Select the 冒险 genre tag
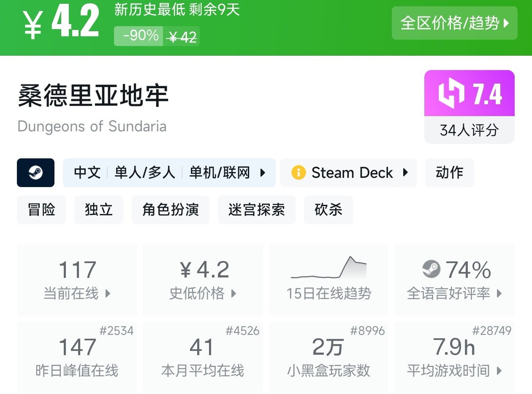This screenshot has width=532, height=394. [41, 209]
